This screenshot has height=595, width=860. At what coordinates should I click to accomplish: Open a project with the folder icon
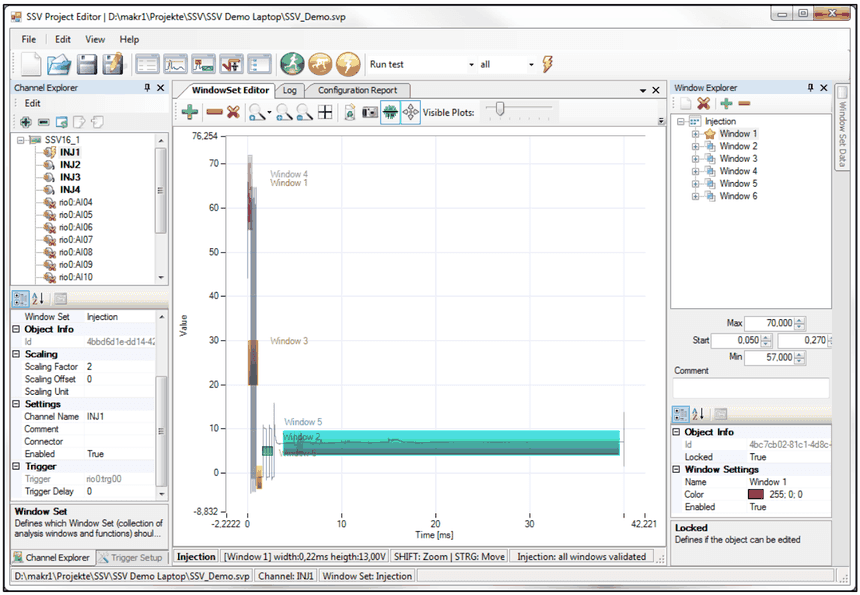[x=59, y=65]
